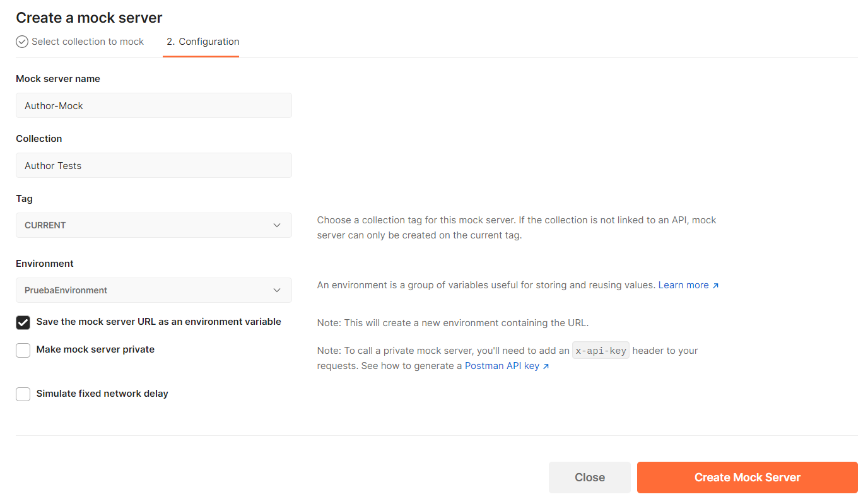Image resolution: width=868 pixels, height=504 pixels.
Task: Click the Postman API key arrow icon
Action: [x=546, y=366]
